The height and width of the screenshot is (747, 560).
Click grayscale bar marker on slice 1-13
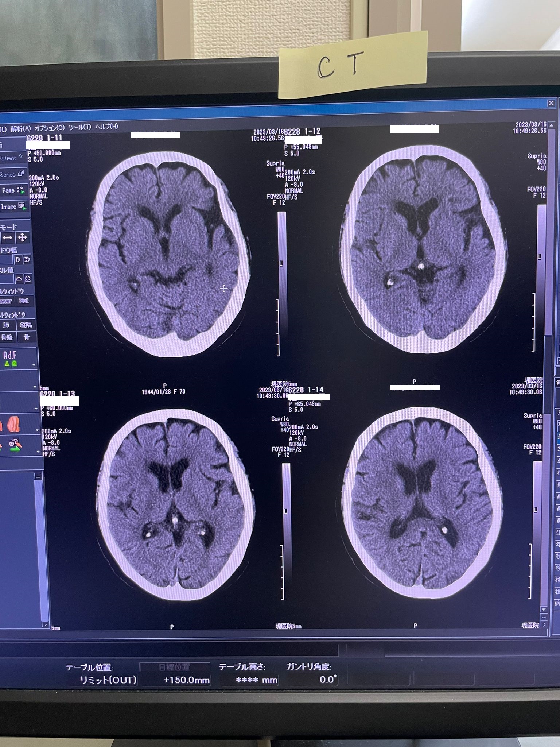(x=286, y=511)
